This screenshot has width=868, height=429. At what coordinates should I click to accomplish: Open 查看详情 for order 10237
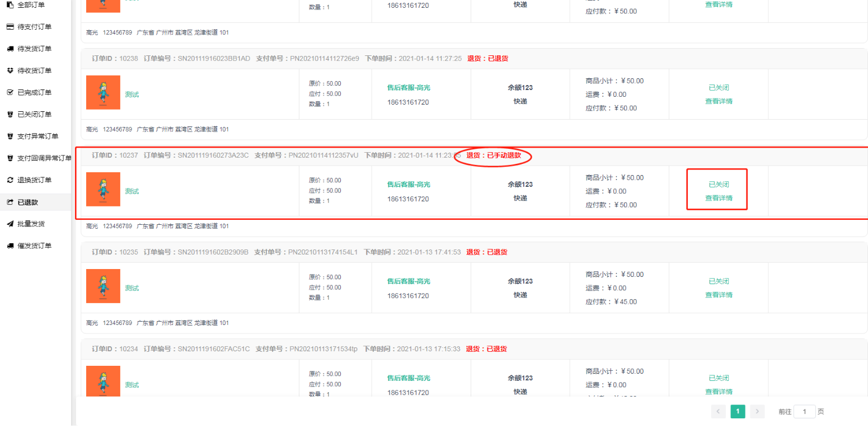(x=719, y=198)
